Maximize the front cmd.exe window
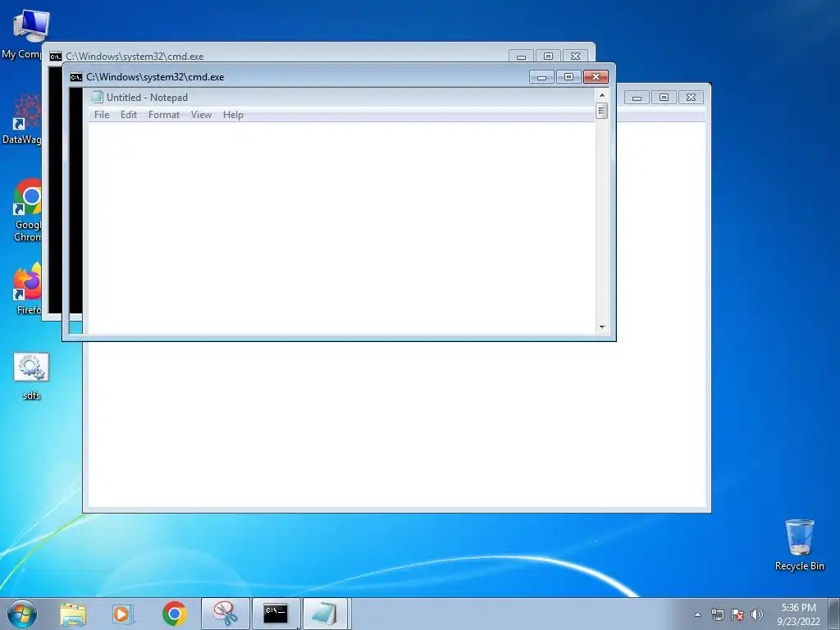The width and height of the screenshot is (840, 630). pos(569,77)
